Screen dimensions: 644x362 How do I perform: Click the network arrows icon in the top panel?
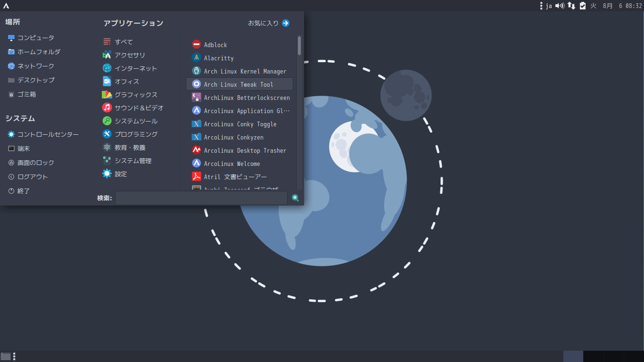(571, 6)
